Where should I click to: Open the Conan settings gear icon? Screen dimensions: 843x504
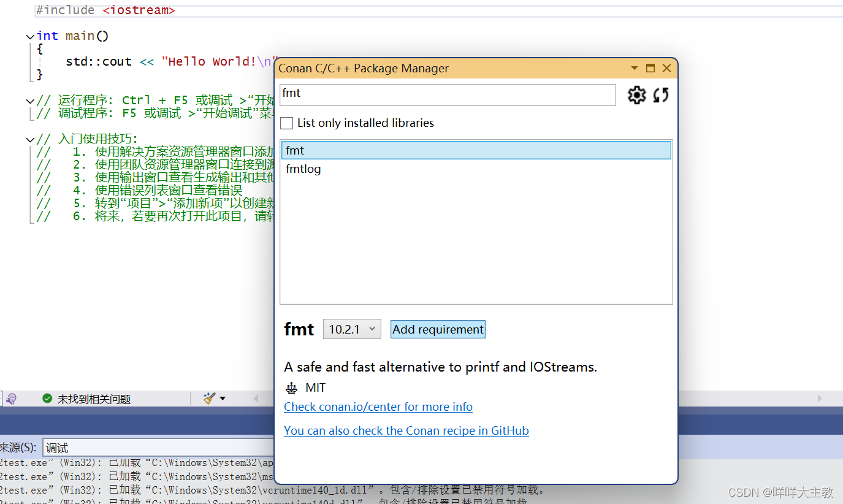tap(636, 95)
